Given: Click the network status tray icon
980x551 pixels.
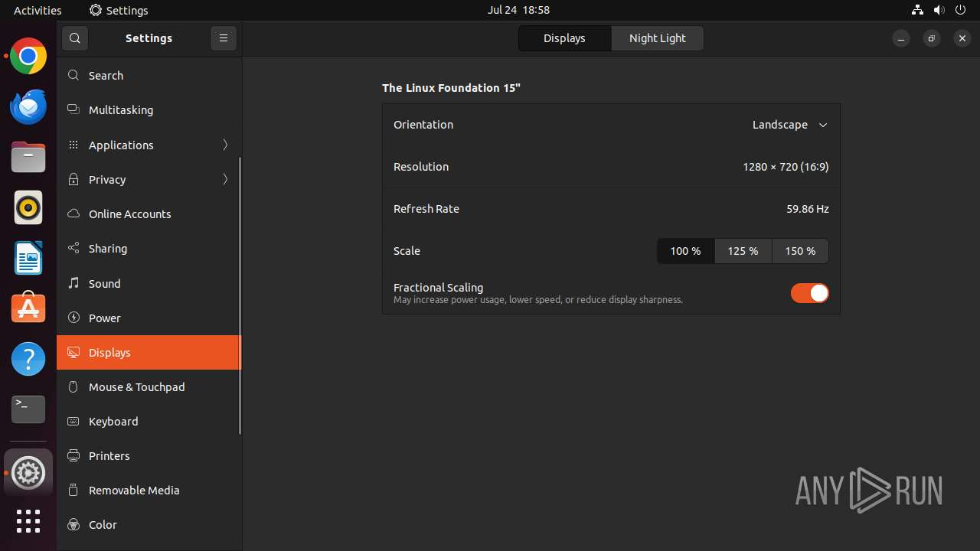Looking at the screenshot, I should tap(917, 10).
